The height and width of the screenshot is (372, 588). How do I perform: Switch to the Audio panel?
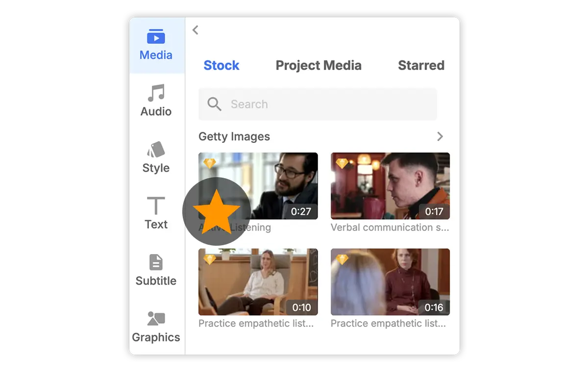[x=156, y=101]
